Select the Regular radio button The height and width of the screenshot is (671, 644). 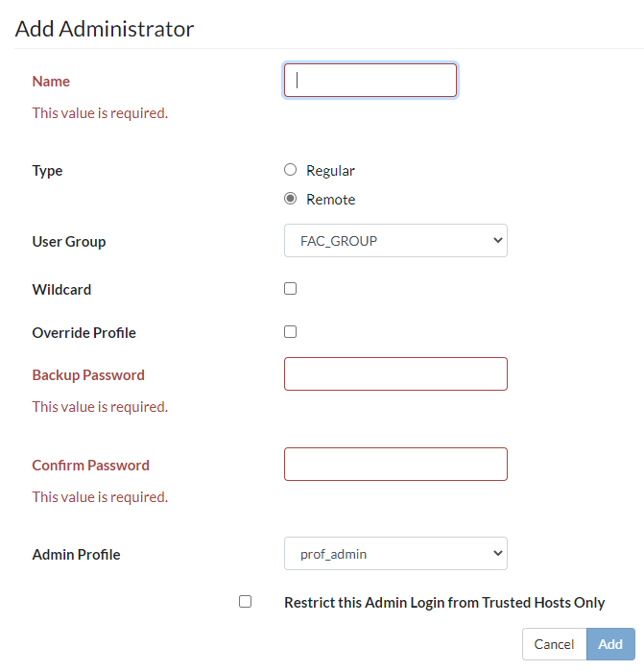[x=291, y=170]
